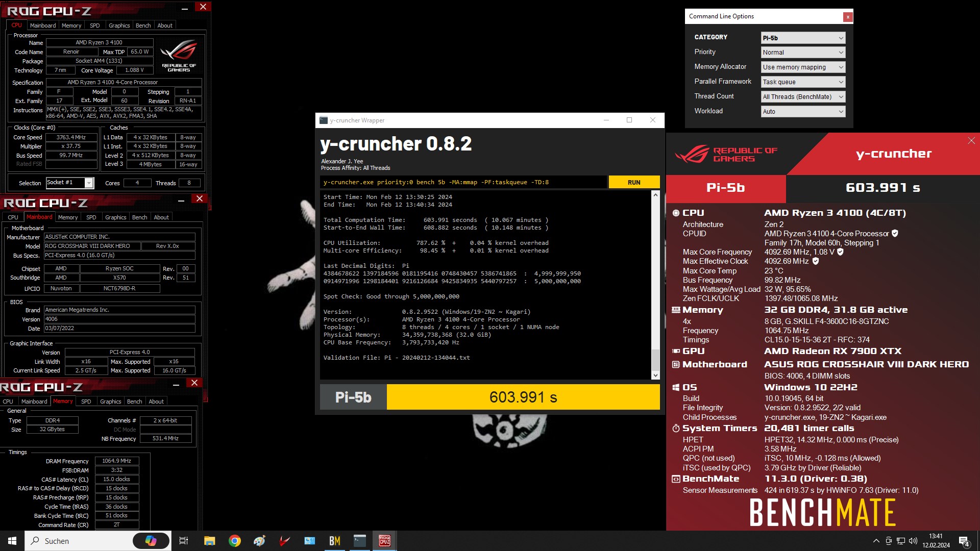Switch to Mainboard tab in top CPU-Z window

coord(43,26)
